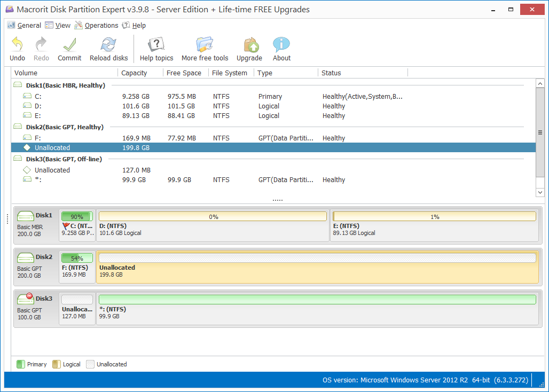Click the C: volume drive icon in list
549x392 pixels.
27,96
